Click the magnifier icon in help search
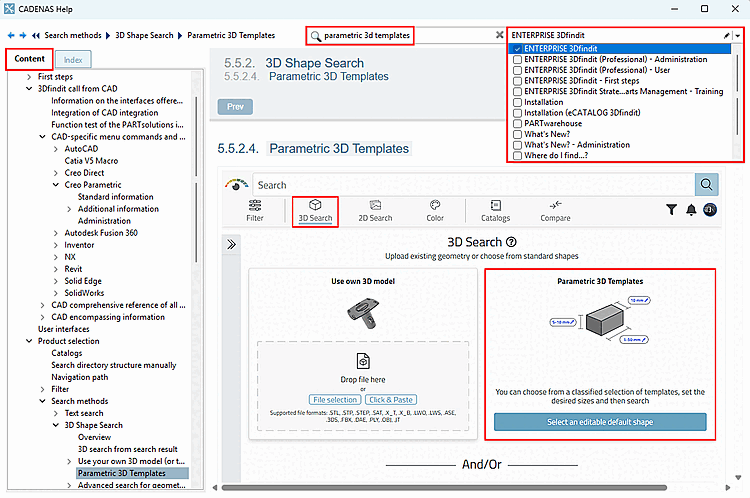 point(315,36)
